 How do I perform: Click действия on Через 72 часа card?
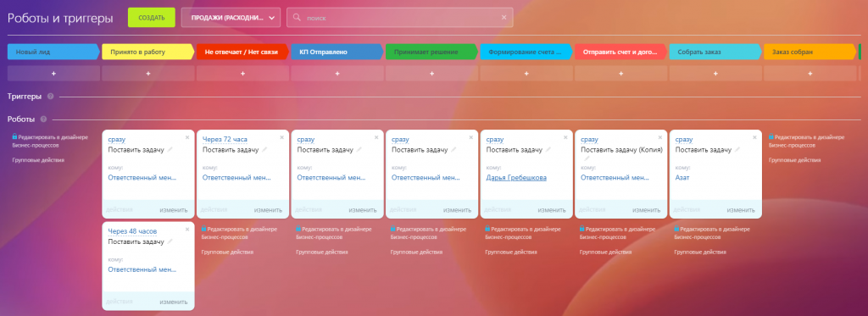[214, 210]
